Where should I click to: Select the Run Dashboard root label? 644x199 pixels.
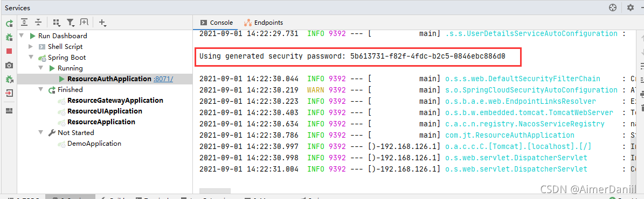click(63, 35)
